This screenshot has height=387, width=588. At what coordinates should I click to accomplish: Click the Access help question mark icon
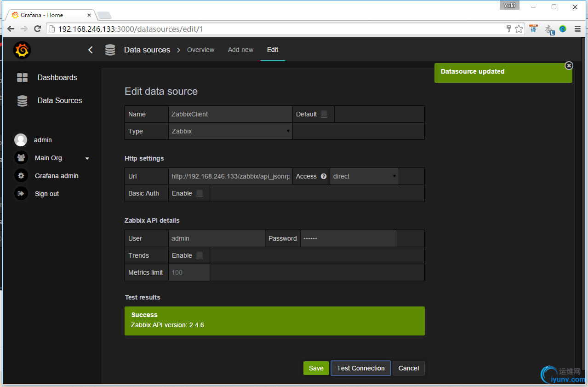pos(324,176)
